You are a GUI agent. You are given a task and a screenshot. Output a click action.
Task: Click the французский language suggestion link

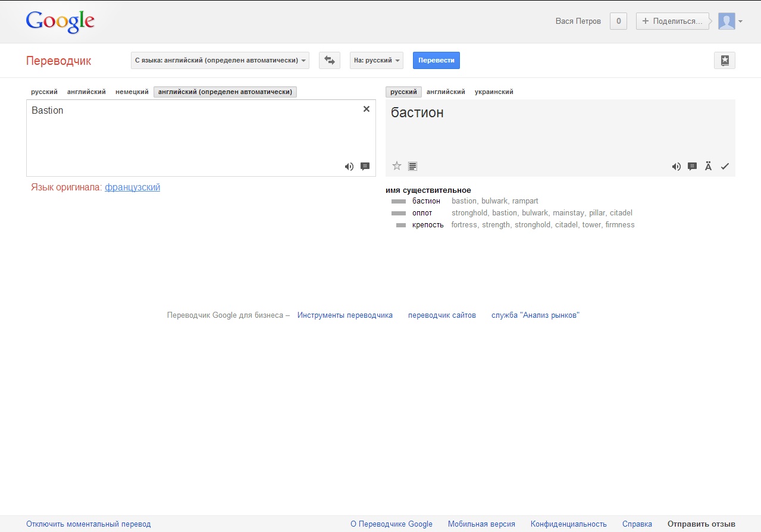(133, 187)
